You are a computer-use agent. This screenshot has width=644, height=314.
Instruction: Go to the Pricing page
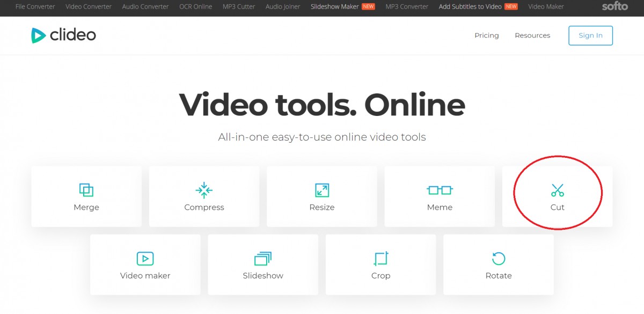click(x=487, y=35)
